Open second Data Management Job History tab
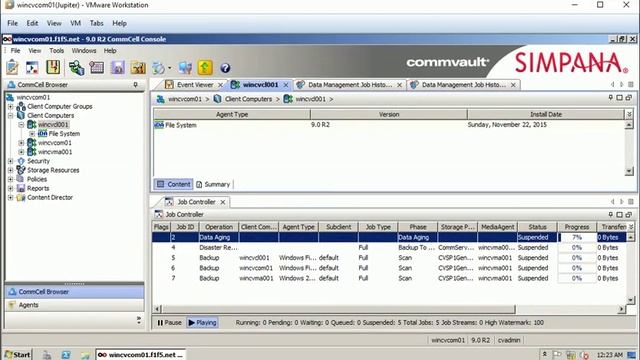 pos(464,84)
